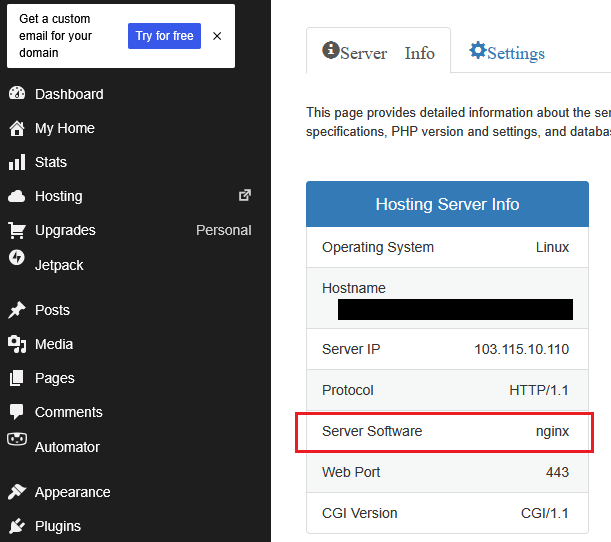The width and height of the screenshot is (611, 542).
Task: Click the Settings gear icon
Action: tap(477, 50)
